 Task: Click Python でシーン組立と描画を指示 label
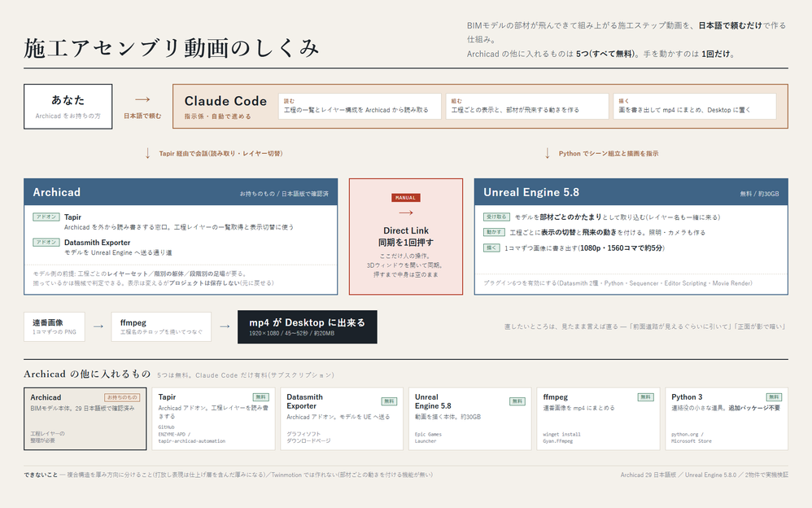(x=609, y=153)
